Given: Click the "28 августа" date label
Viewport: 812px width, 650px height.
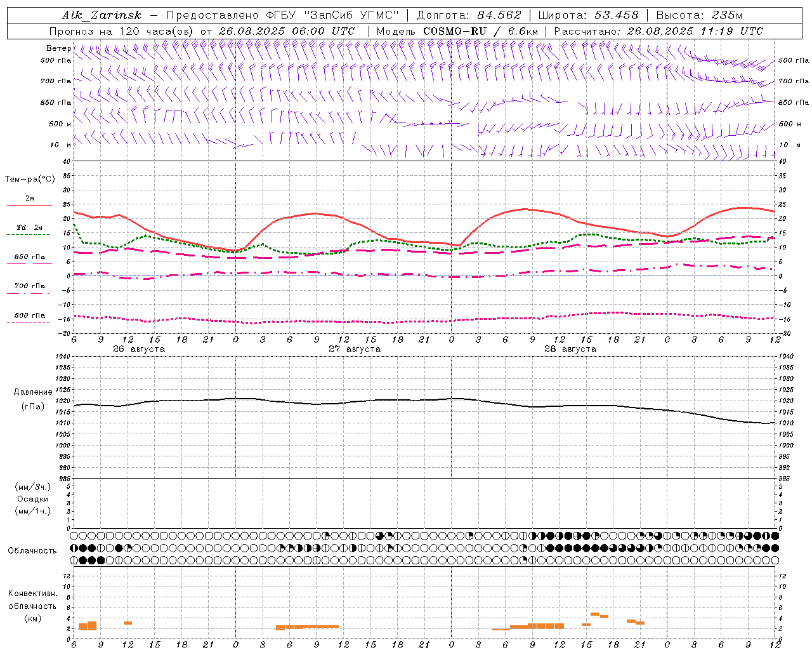Looking at the screenshot, I should tap(570, 349).
